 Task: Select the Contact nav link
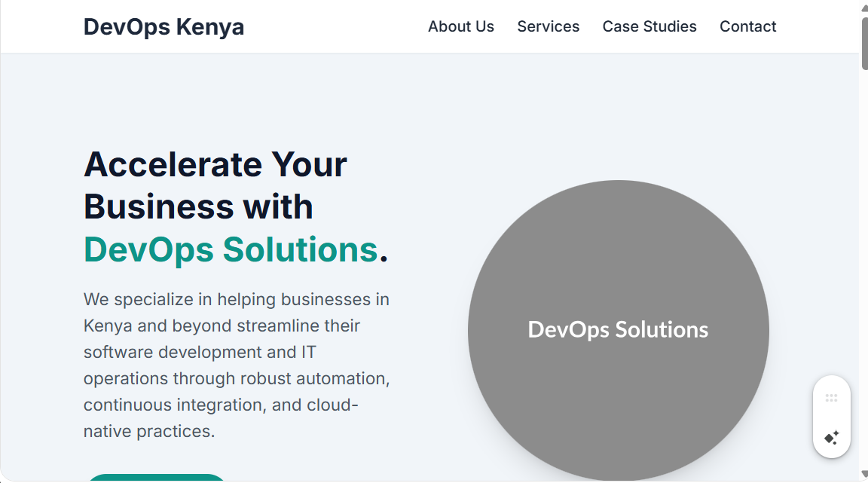pos(747,26)
